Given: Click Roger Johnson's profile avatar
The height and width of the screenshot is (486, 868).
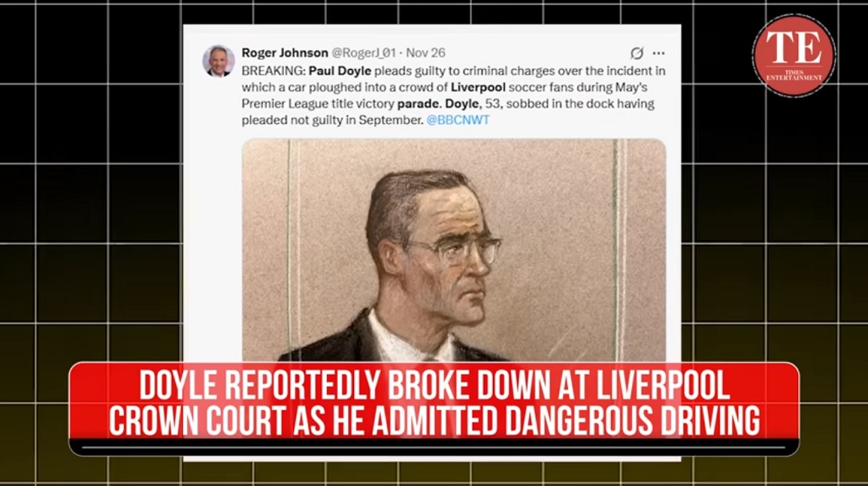Looking at the screenshot, I should [x=218, y=61].
